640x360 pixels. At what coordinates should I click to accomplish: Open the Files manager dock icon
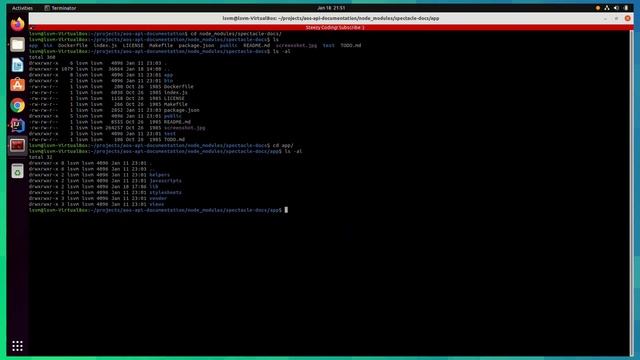[x=17, y=44]
